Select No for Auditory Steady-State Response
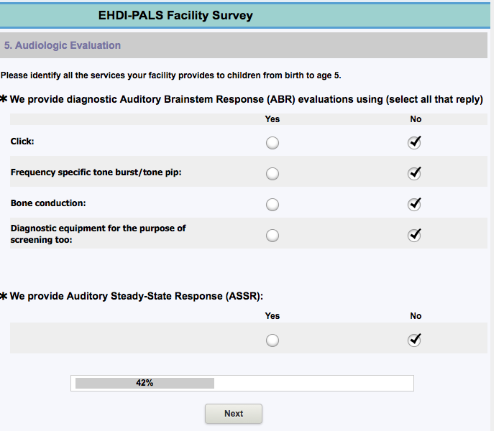 [414, 340]
